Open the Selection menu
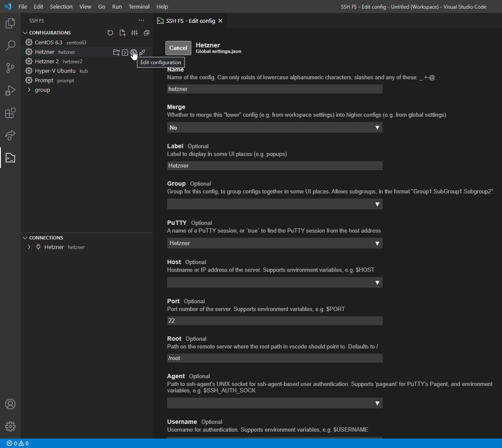The image size is (502, 448). (x=61, y=6)
